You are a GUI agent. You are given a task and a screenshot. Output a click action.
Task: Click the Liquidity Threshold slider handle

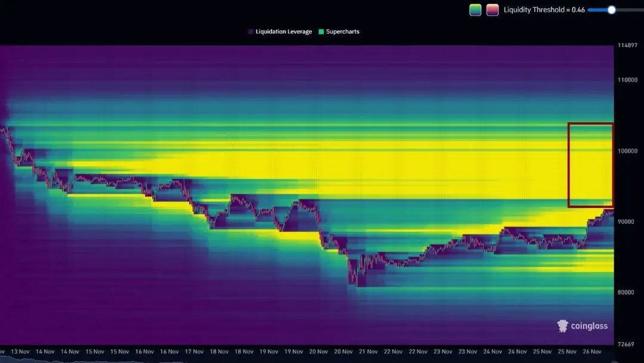(x=612, y=10)
